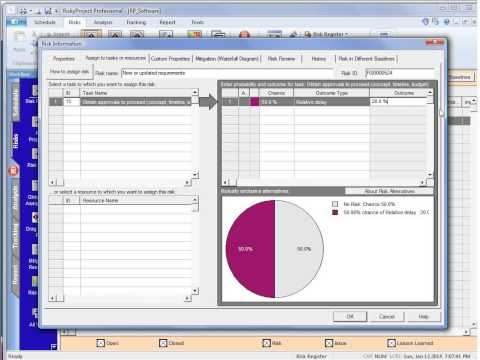Expand the workflow panel menu arrow at its bottom
The height and width of the screenshot is (360, 480).
(x=54, y=347)
